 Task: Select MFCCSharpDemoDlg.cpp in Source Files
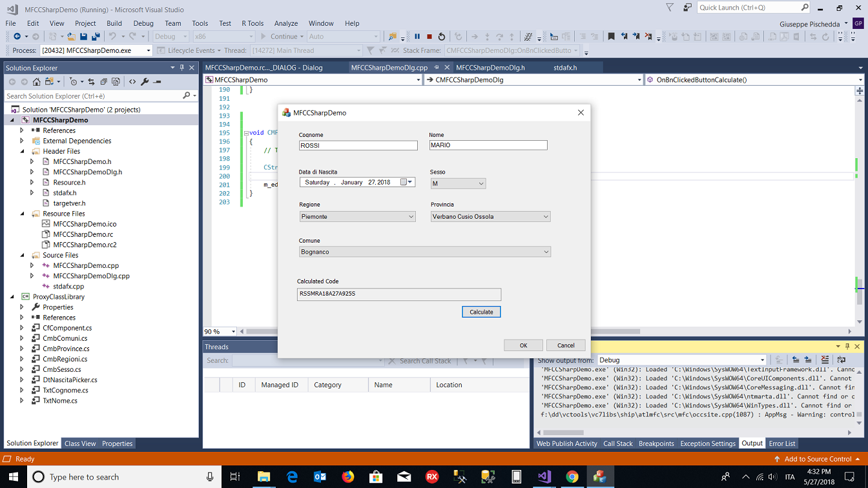(x=91, y=276)
